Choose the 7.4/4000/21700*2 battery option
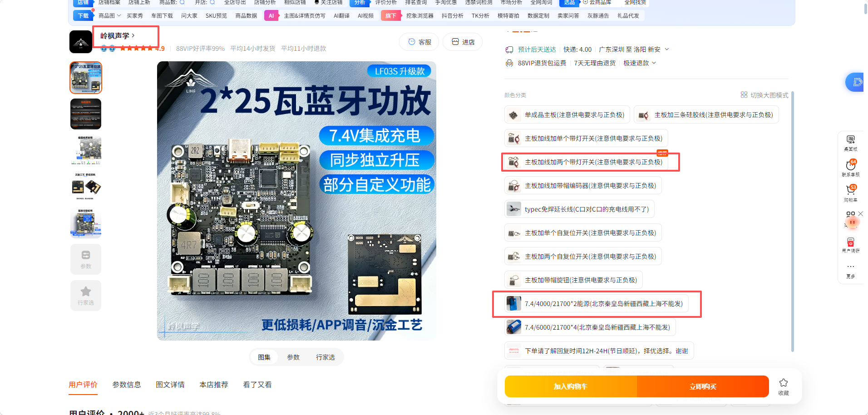 pos(597,304)
